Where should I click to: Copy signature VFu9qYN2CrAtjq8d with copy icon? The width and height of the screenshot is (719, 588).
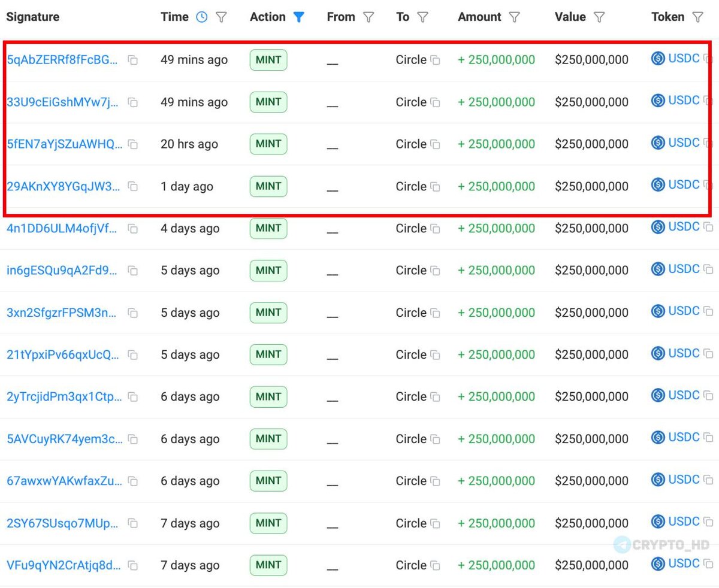point(133,566)
